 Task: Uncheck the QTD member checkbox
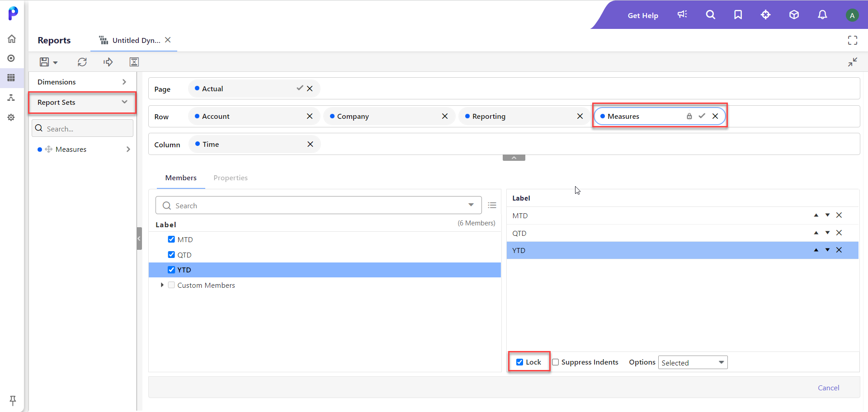pos(171,254)
